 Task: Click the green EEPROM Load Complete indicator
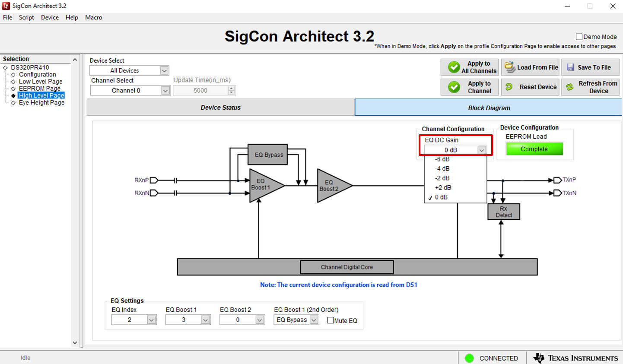(x=534, y=149)
